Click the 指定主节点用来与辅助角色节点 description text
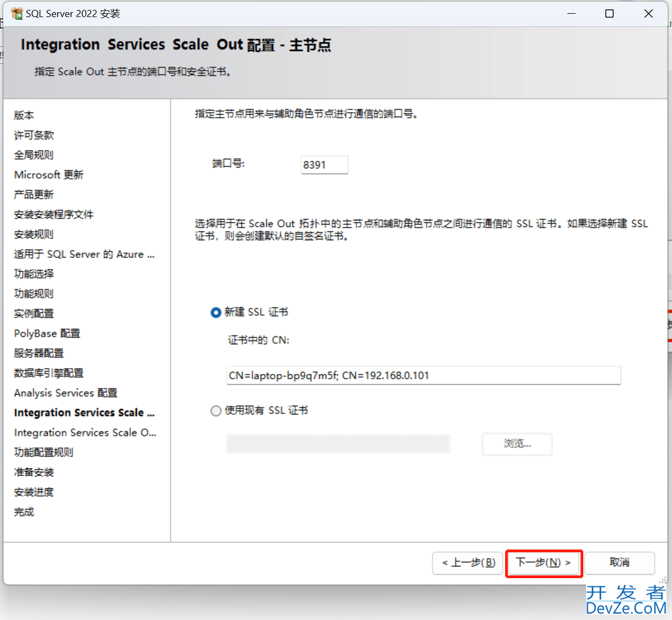Viewport: 672px width, 620px height. (306, 114)
